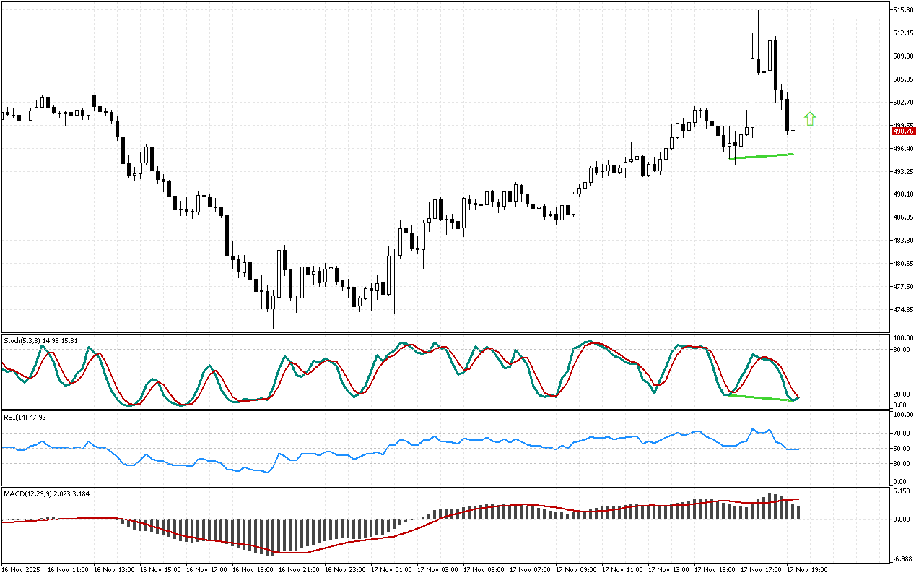
Task: Click the 17 Nov 09:00 time label
Action: coord(576,570)
